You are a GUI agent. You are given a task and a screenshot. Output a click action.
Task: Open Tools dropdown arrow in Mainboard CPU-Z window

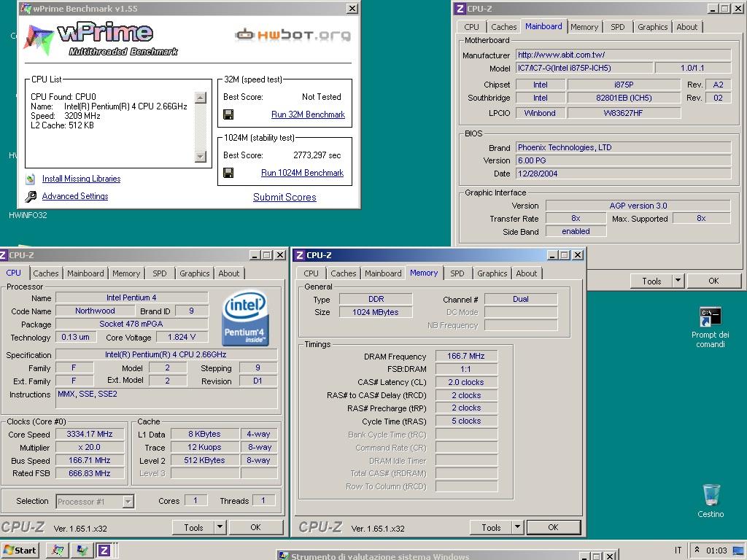(x=678, y=281)
